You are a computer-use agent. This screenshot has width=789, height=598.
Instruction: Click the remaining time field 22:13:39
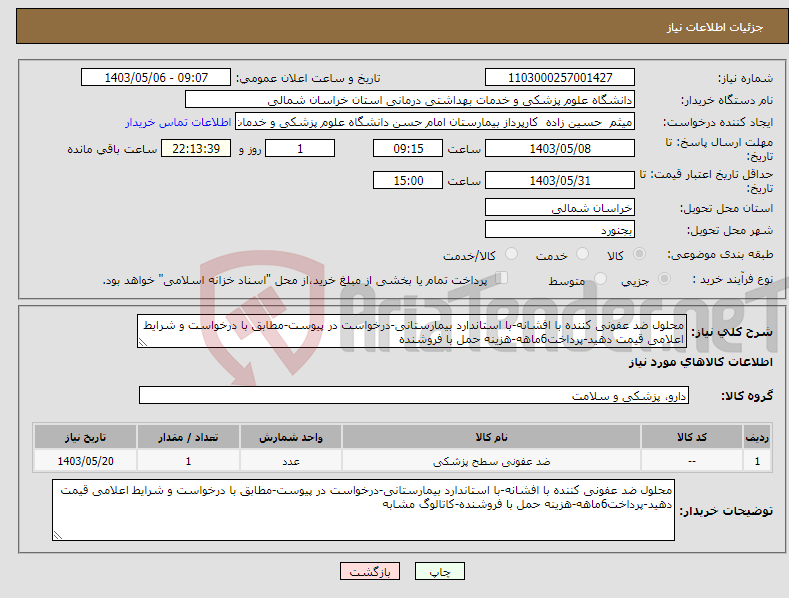[196, 148]
